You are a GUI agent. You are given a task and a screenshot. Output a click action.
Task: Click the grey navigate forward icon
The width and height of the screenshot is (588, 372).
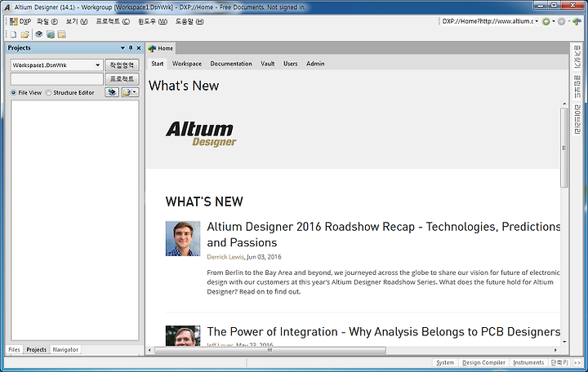pyautogui.click(x=561, y=22)
